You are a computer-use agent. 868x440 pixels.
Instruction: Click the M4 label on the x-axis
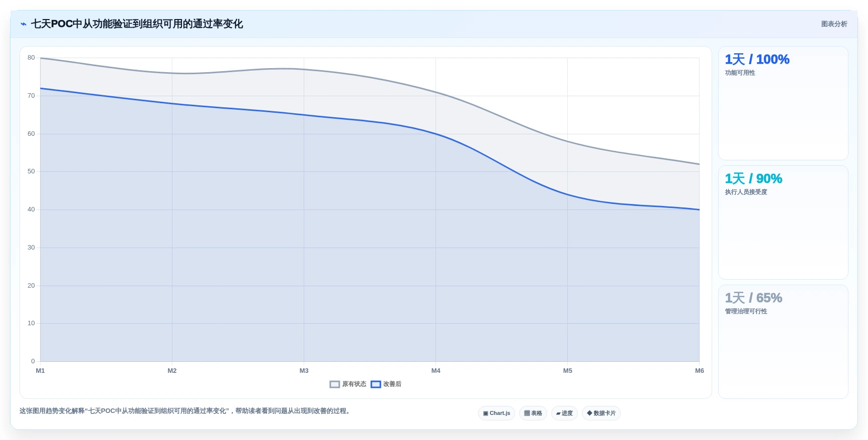(x=436, y=371)
